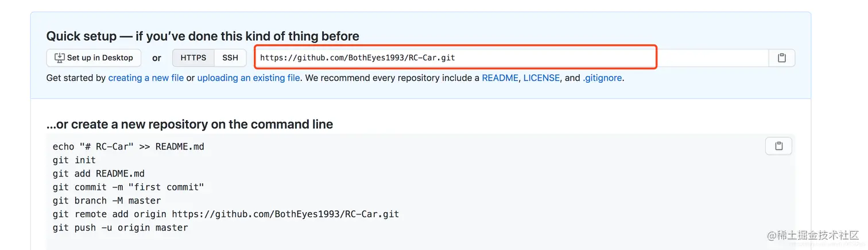Copy the repository URL to clipboard
This screenshot has width=868, height=250.
(x=781, y=58)
